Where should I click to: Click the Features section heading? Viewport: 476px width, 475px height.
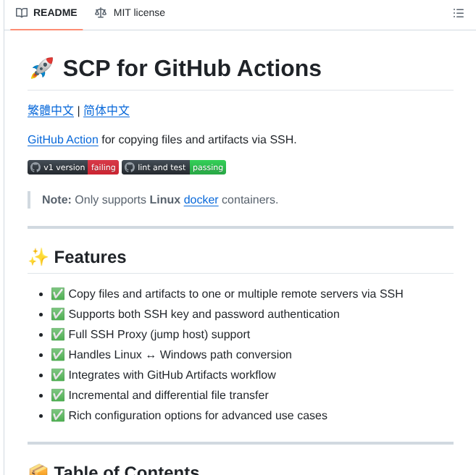(x=90, y=257)
